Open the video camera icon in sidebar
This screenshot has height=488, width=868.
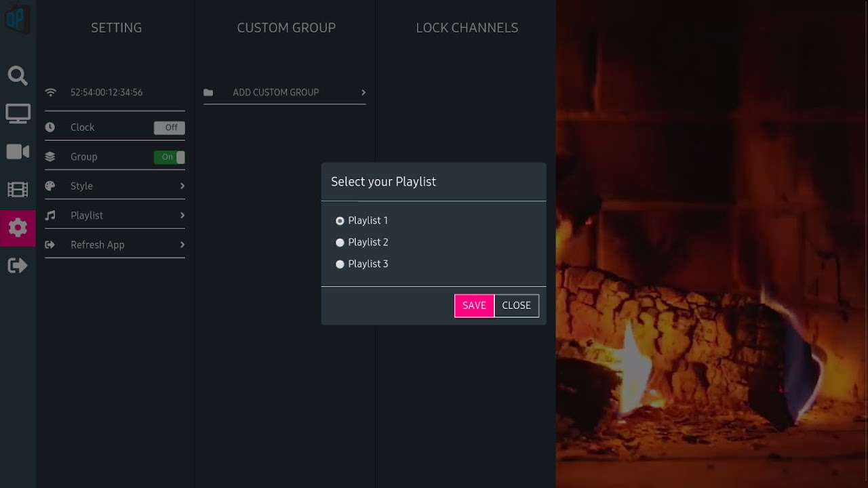tap(18, 152)
